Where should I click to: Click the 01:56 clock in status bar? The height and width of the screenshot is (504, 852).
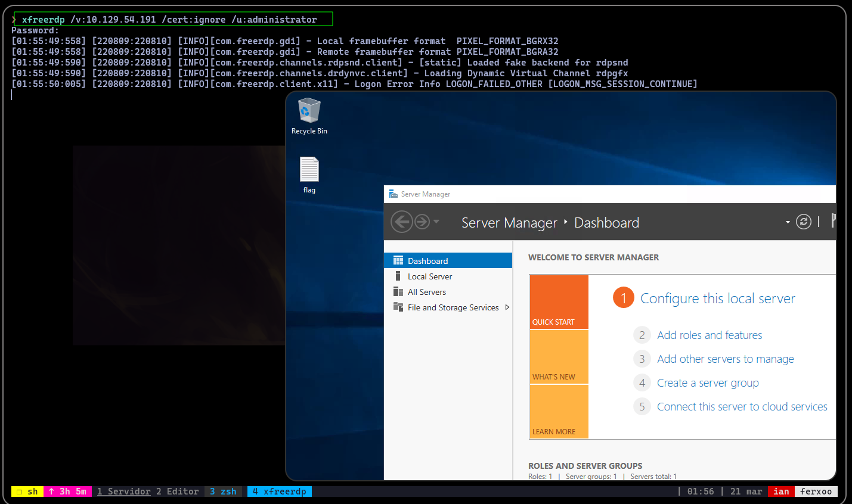[x=701, y=491]
